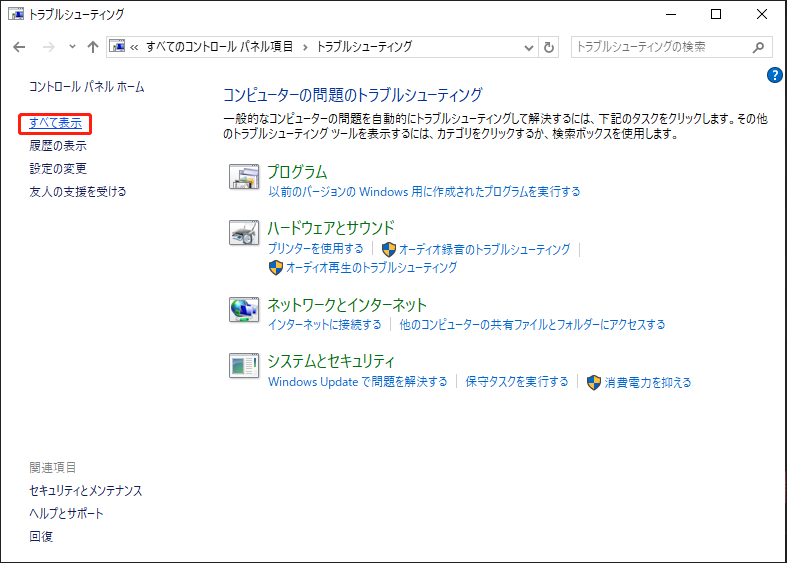Click すべてのコントロール パネル項目 breadcrumb

[x=219, y=47]
